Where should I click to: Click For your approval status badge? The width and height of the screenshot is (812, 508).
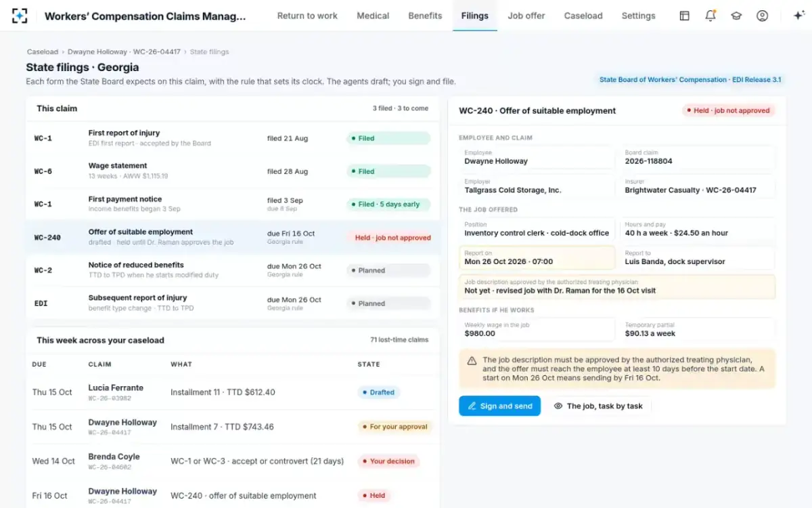(x=395, y=427)
